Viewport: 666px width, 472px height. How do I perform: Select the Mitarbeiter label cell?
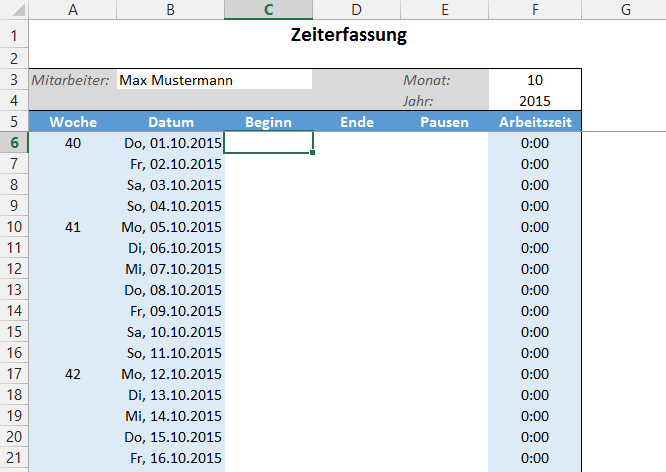point(72,80)
